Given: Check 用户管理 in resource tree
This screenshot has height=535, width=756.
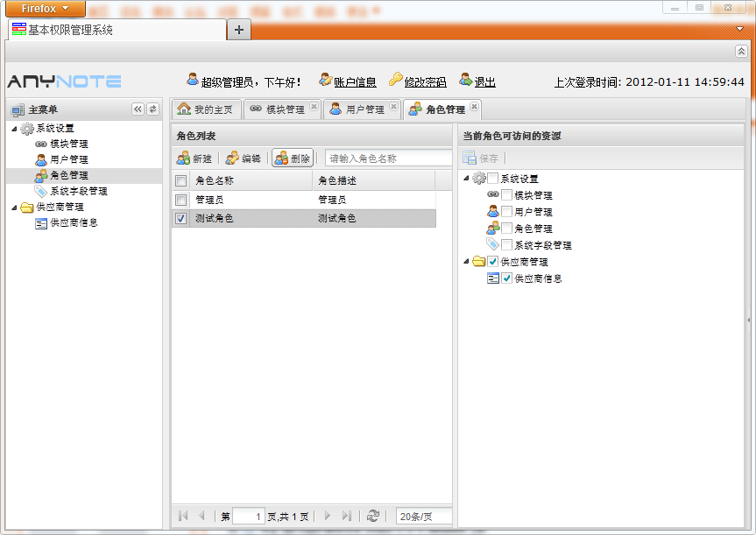Looking at the screenshot, I should pos(506,211).
